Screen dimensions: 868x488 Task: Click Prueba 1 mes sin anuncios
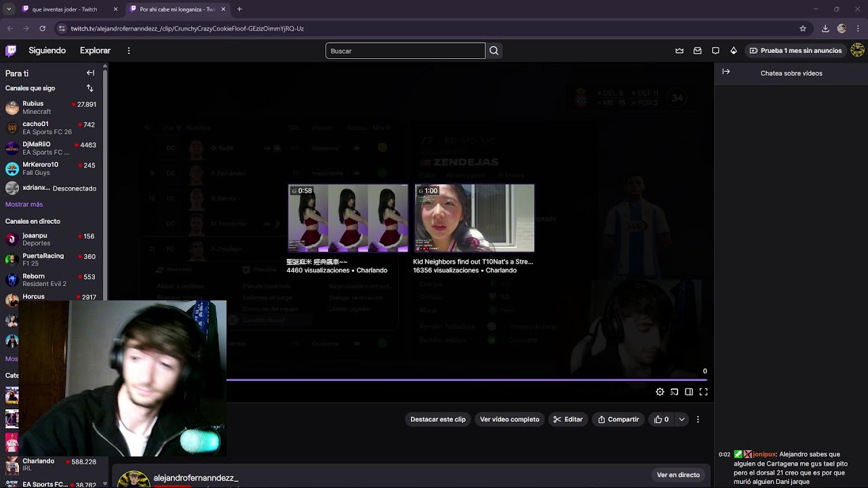[795, 51]
